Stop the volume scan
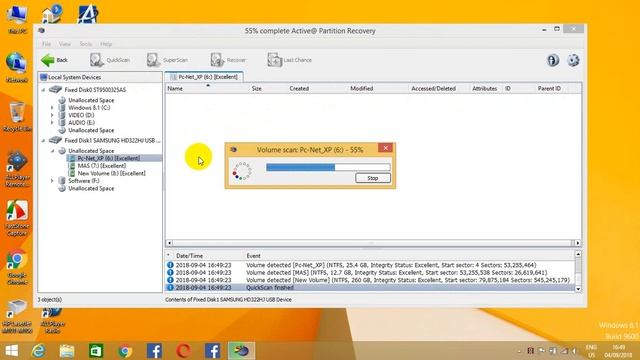 pos(373,178)
